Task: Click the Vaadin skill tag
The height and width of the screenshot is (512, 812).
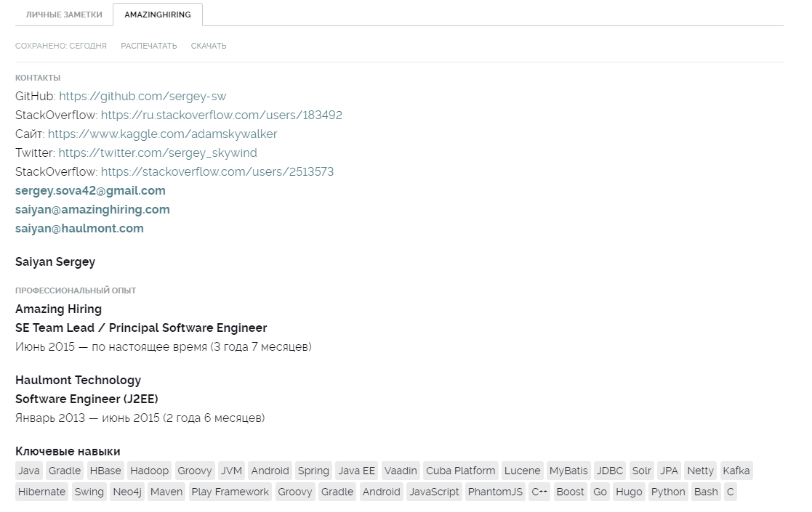Action: coord(401,471)
